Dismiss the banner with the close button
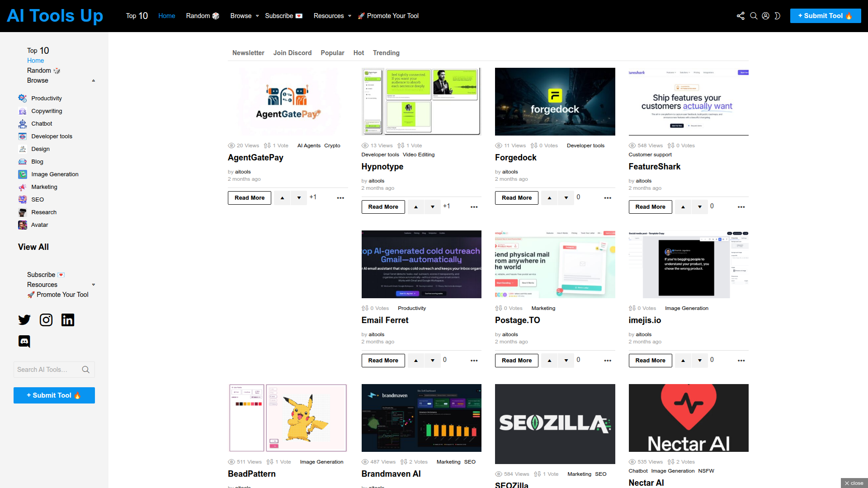This screenshot has width=868, height=488. (854, 483)
